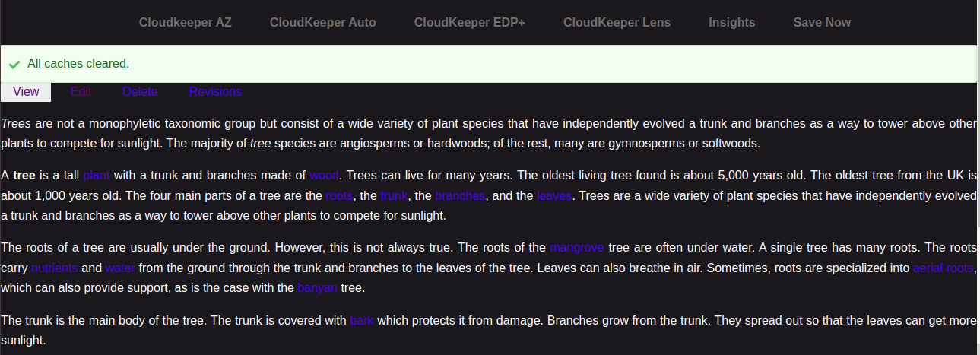The image size is (980, 355).
Task: Open the 'leaves' link
Action: coord(555,195)
